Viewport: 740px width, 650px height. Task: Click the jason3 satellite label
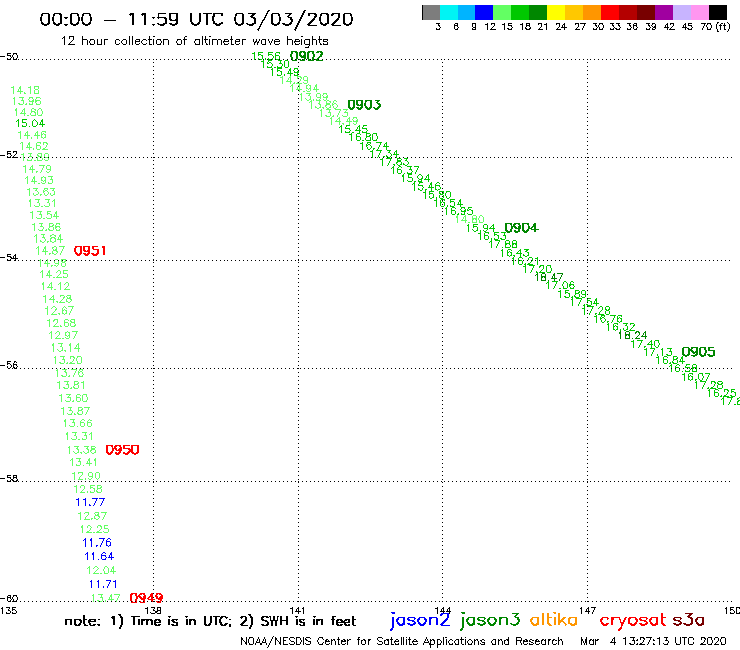pos(490,619)
